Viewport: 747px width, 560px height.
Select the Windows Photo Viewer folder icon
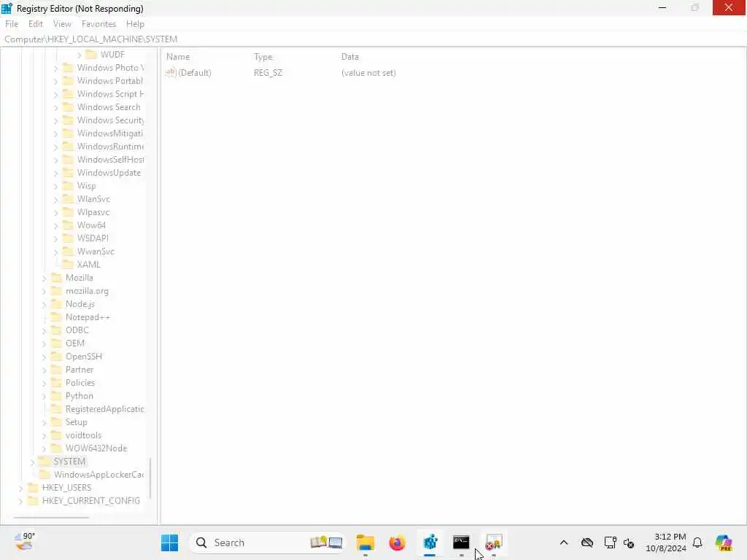click(69, 68)
